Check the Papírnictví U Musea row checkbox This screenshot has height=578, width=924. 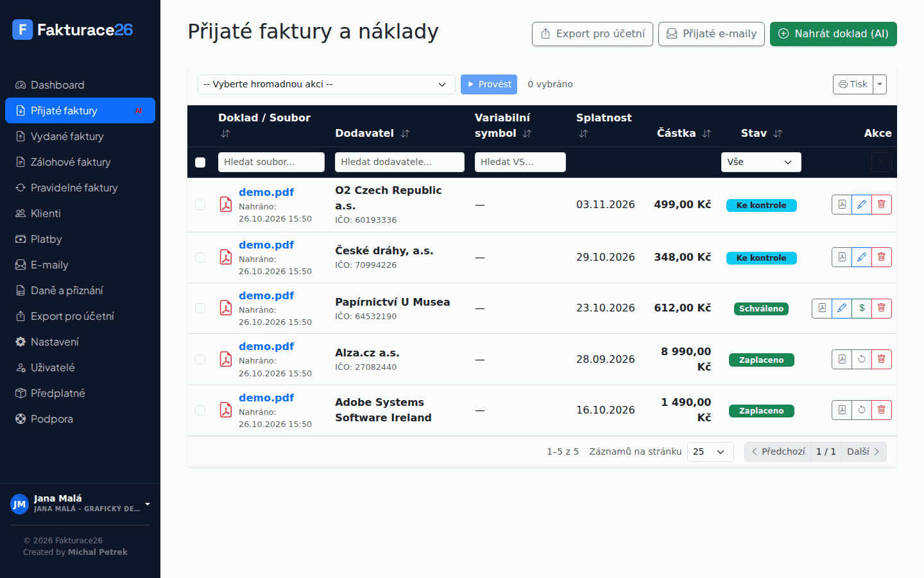tap(200, 308)
